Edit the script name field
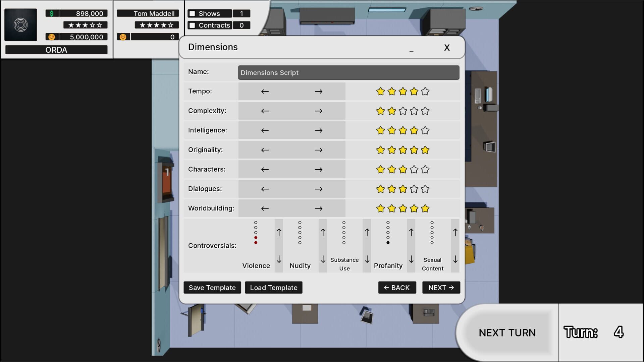This screenshot has height=362, width=644. (x=348, y=72)
